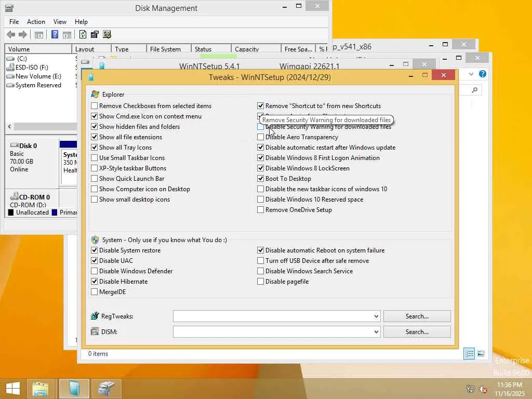532x399 pixels.
Task: Open the Windows Start button
Action: 13,389
